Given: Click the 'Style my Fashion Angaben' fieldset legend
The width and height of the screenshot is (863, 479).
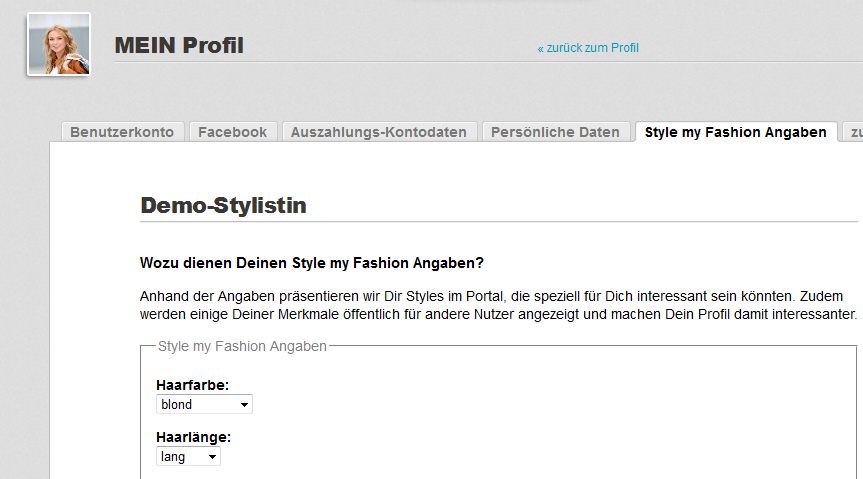Looking at the screenshot, I should [x=243, y=346].
